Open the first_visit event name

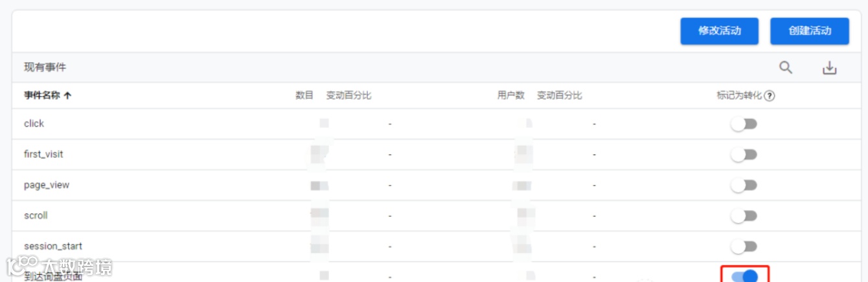click(x=43, y=155)
